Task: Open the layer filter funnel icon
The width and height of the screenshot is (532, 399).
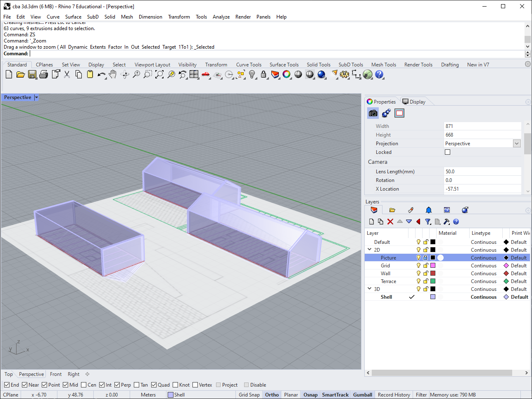Action: pyautogui.click(x=428, y=222)
